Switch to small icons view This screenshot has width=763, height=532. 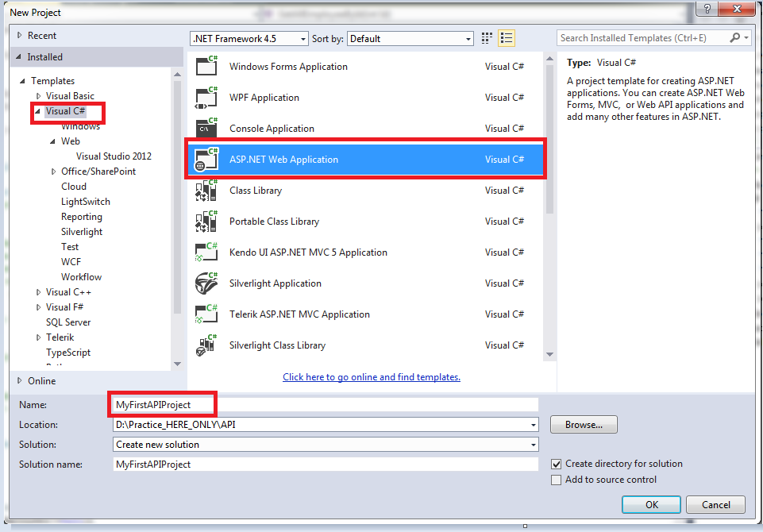pyautogui.click(x=487, y=38)
